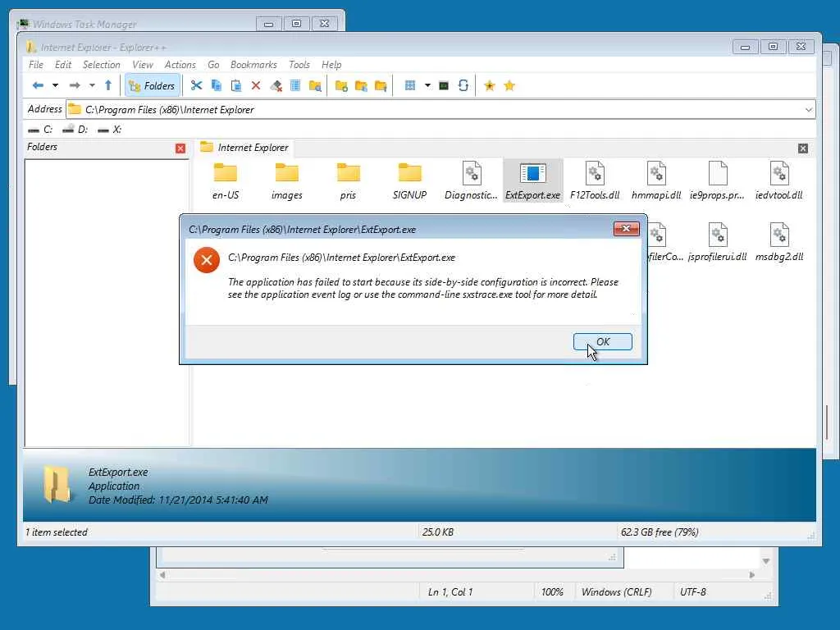This screenshot has height=630, width=840.
Task: Switch to drive X: button
Action: 110,129
